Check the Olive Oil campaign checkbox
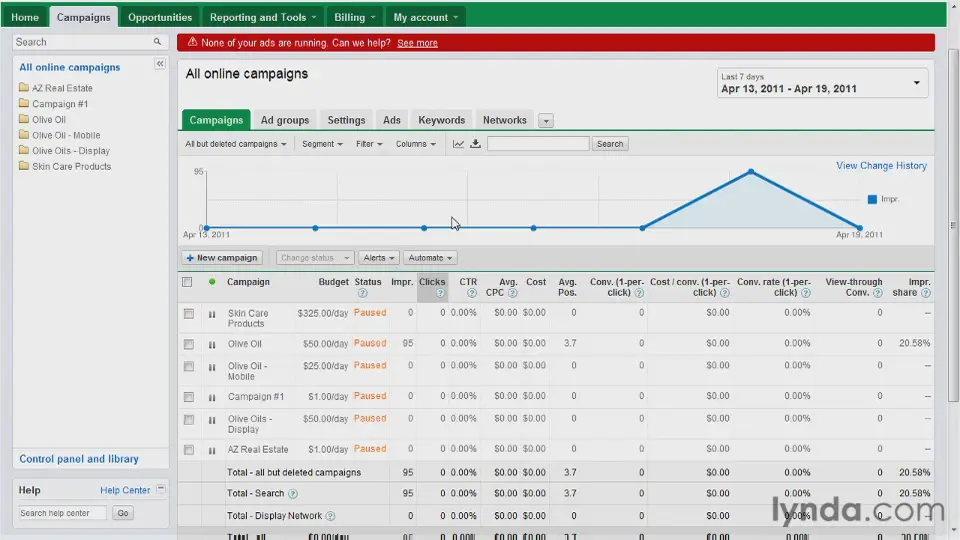Viewport: 960px width, 540px height. coord(189,344)
